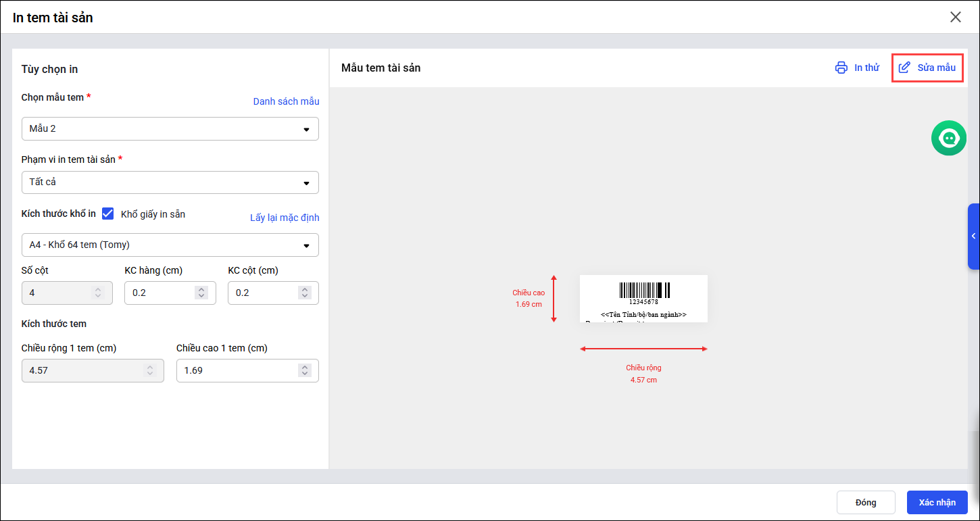Click the Số cột stepper arrows
The width and height of the screenshot is (980, 521).
pos(98,293)
